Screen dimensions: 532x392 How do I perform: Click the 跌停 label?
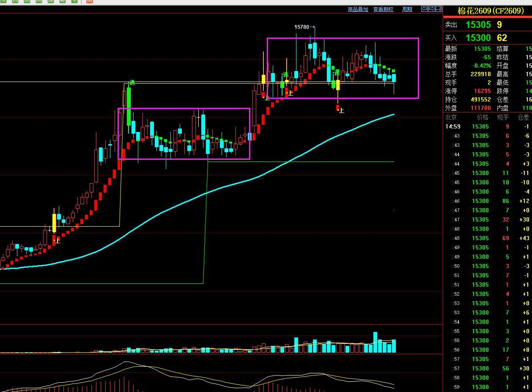tap(502, 91)
